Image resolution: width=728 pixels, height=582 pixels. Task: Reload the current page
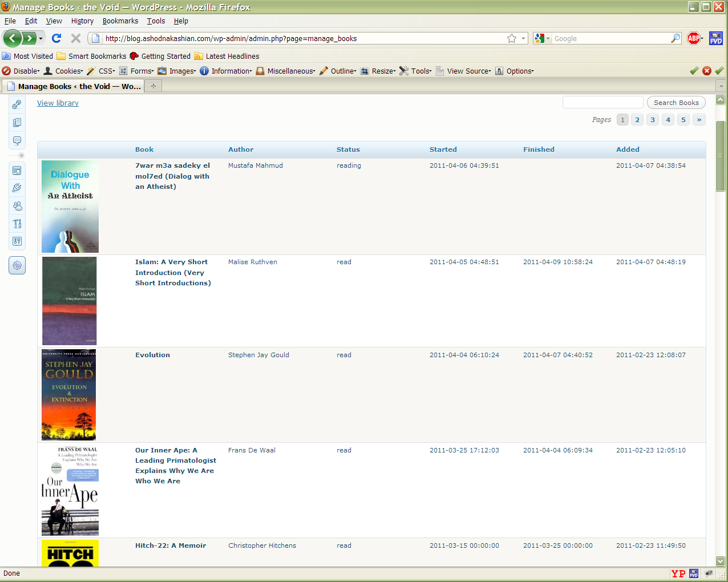pos(56,38)
